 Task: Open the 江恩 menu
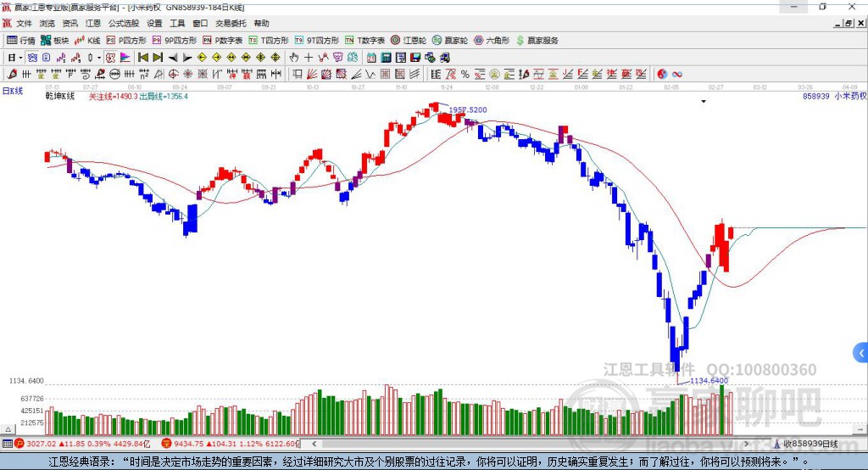[93, 23]
